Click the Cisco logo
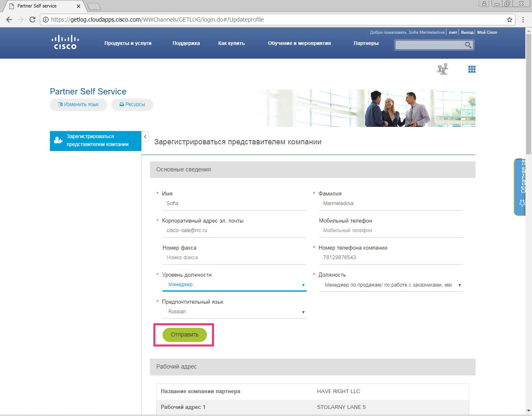The height and width of the screenshot is (416, 532). tap(65, 42)
